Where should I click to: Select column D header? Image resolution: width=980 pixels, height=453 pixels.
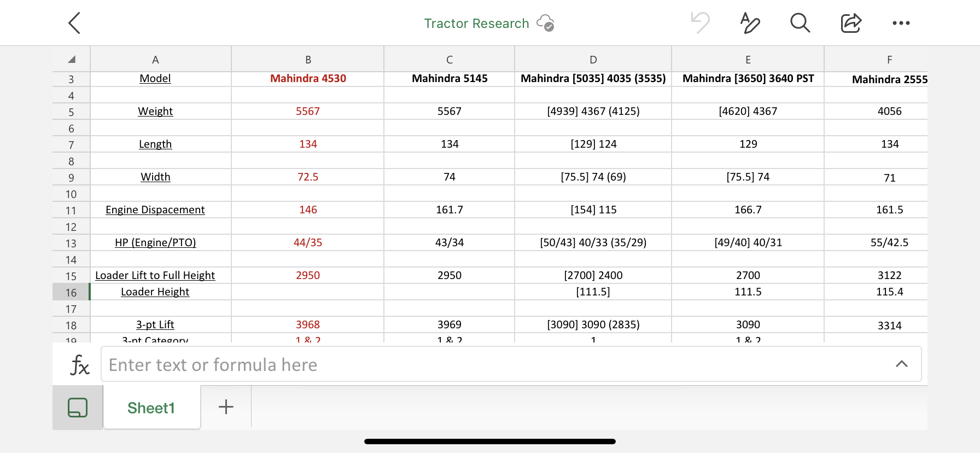tap(593, 59)
